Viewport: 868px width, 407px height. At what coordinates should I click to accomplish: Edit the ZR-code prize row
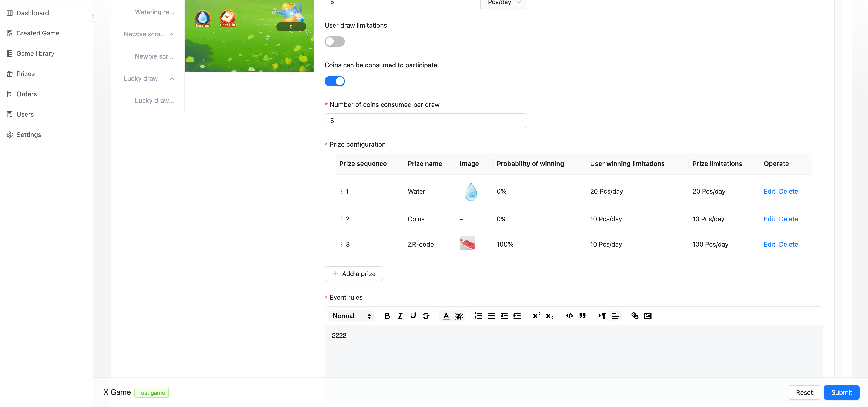769,244
